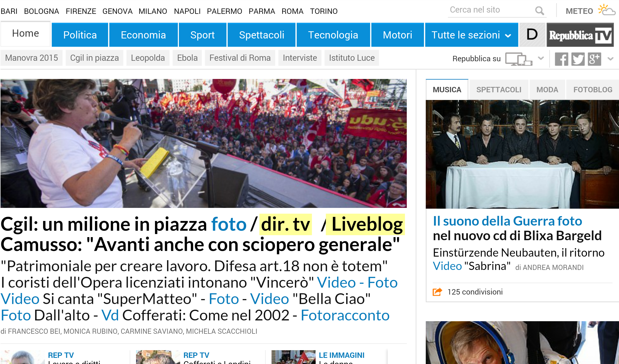Click the 125 condivisioni share count
This screenshot has height=364, width=619.
coord(475,292)
